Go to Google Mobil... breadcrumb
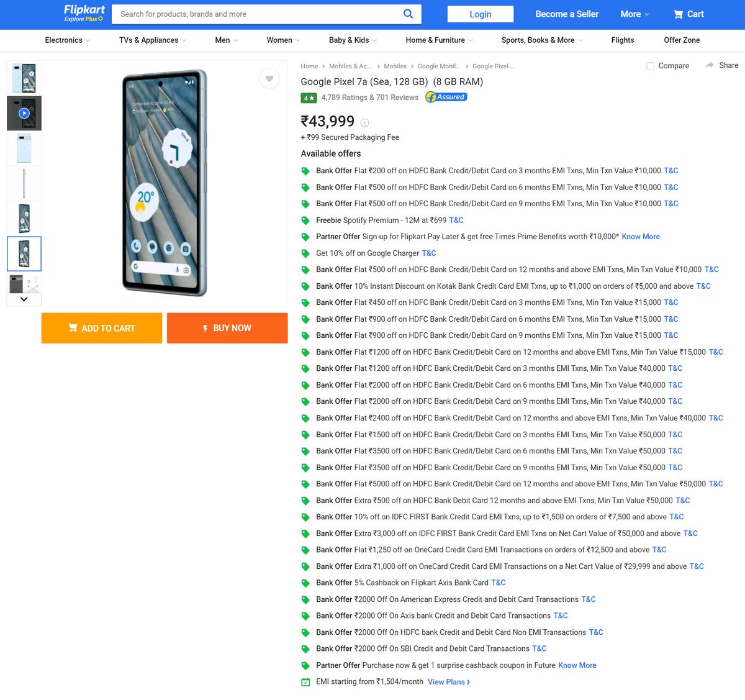 439,66
